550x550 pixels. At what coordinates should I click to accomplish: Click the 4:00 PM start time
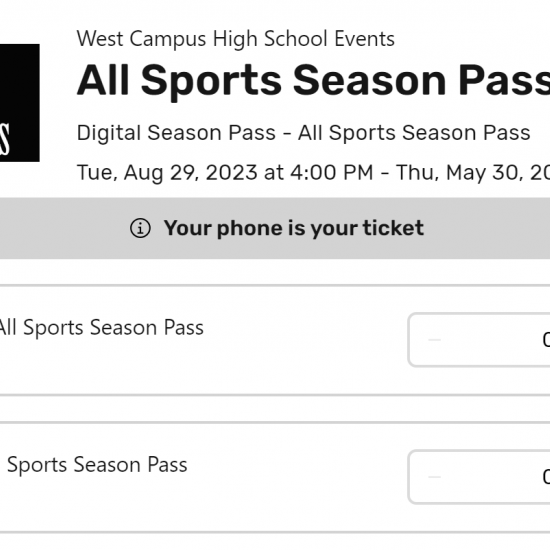332,173
